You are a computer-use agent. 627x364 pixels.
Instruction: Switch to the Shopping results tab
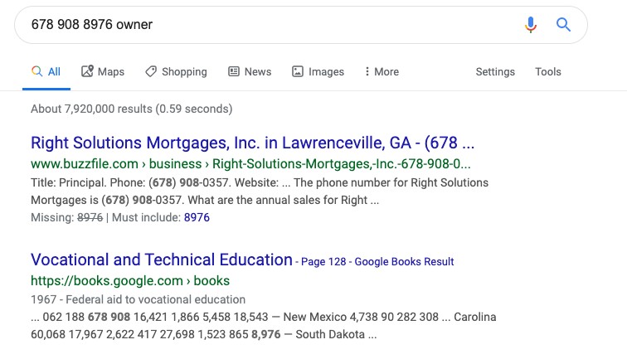tap(176, 71)
